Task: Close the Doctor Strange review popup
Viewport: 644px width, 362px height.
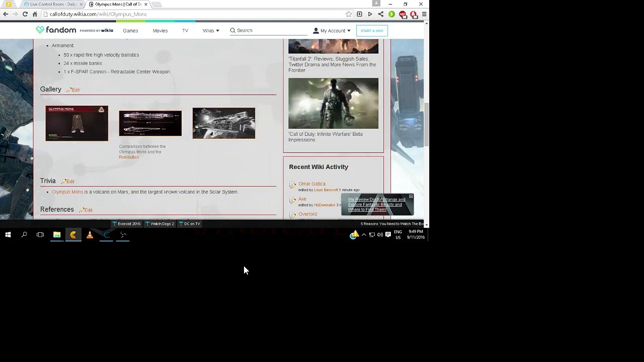Action: 411,196
